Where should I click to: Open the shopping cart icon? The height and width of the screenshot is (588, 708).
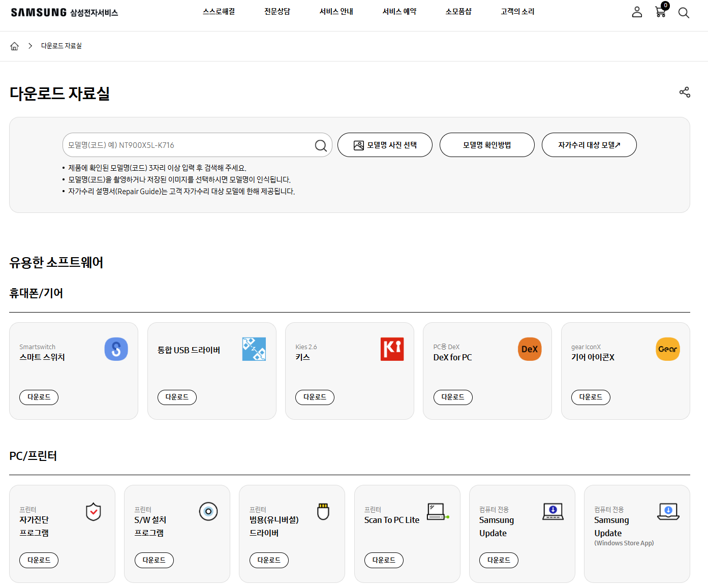(661, 12)
